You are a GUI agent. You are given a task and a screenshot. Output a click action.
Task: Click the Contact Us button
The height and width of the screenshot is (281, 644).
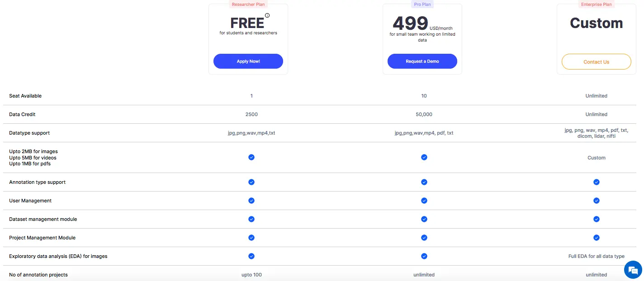(597, 62)
